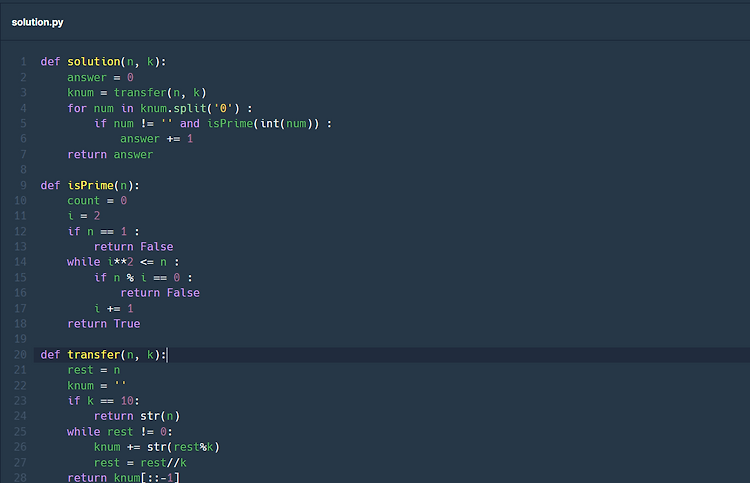Click 'transfer' function definition on line 20
This screenshot has width=750, height=483.
pos(94,354)
